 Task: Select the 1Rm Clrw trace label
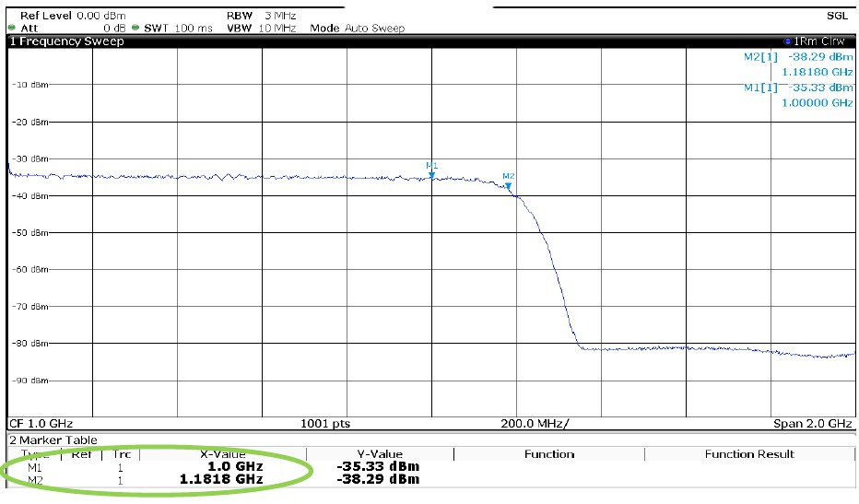pos(822,41)
